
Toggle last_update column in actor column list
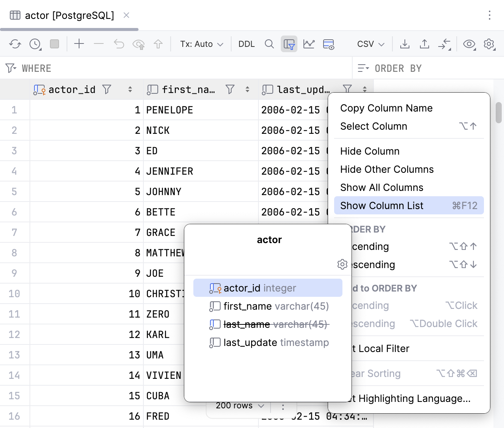[270, 343]
